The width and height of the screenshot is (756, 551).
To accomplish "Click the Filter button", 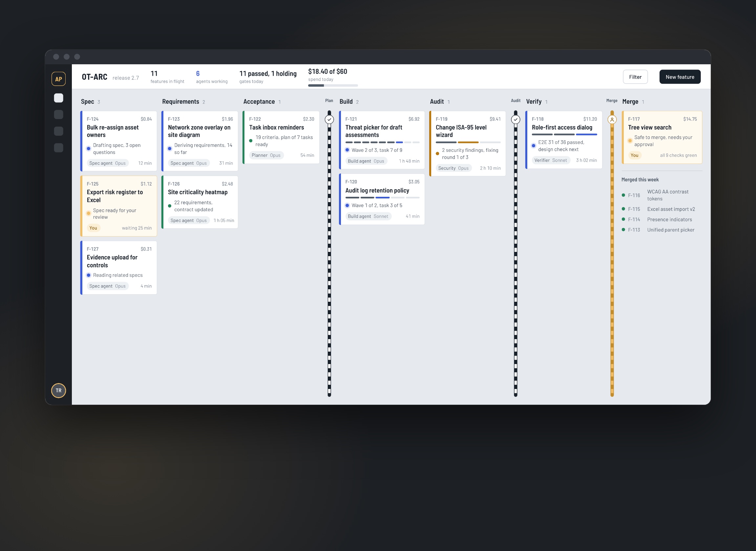I will pos(635,77).
